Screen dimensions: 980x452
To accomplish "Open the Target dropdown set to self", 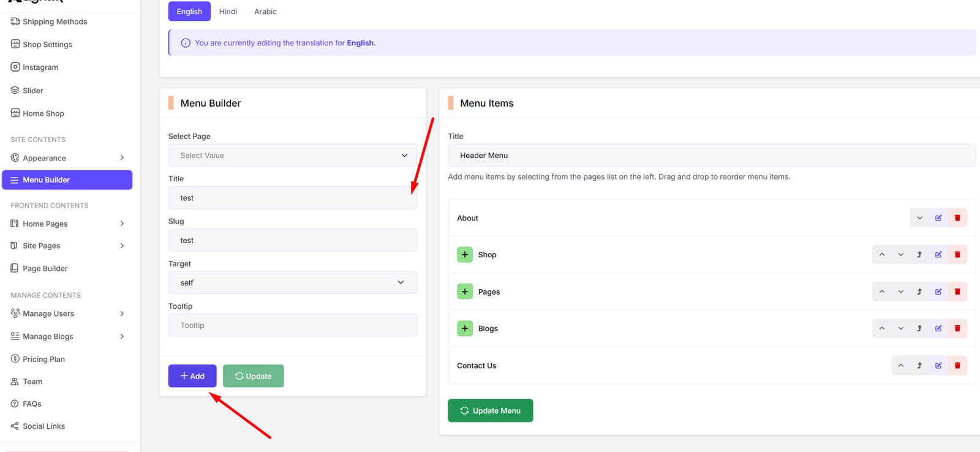I will [x=292, y=283].
